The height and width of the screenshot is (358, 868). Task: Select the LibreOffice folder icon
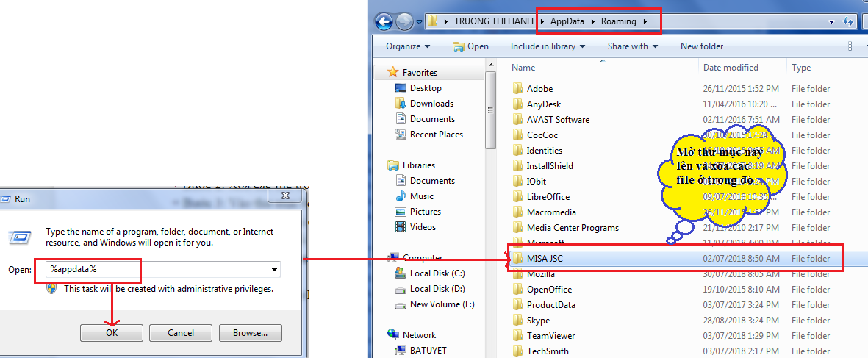point(517,197)
